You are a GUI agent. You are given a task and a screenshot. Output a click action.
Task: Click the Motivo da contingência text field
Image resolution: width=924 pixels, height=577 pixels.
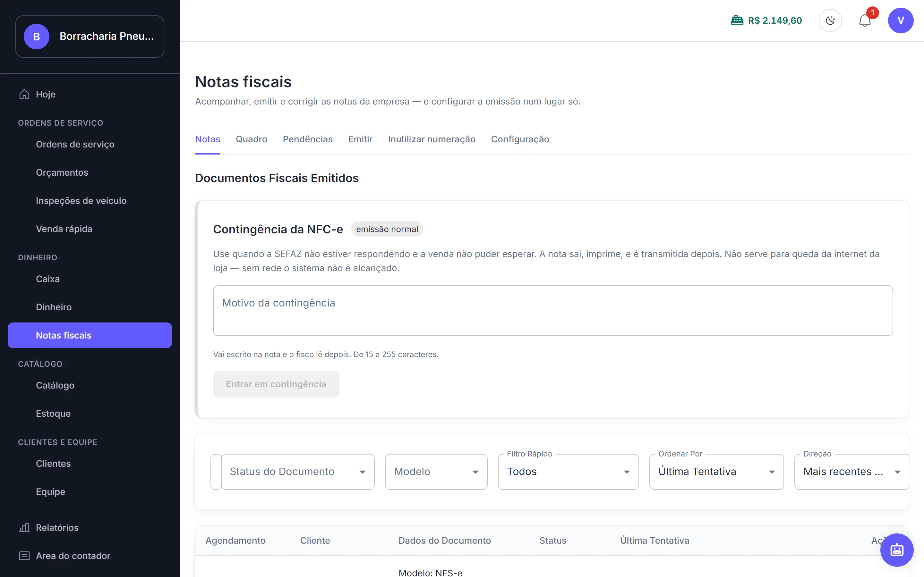click(x=553, y=311)
